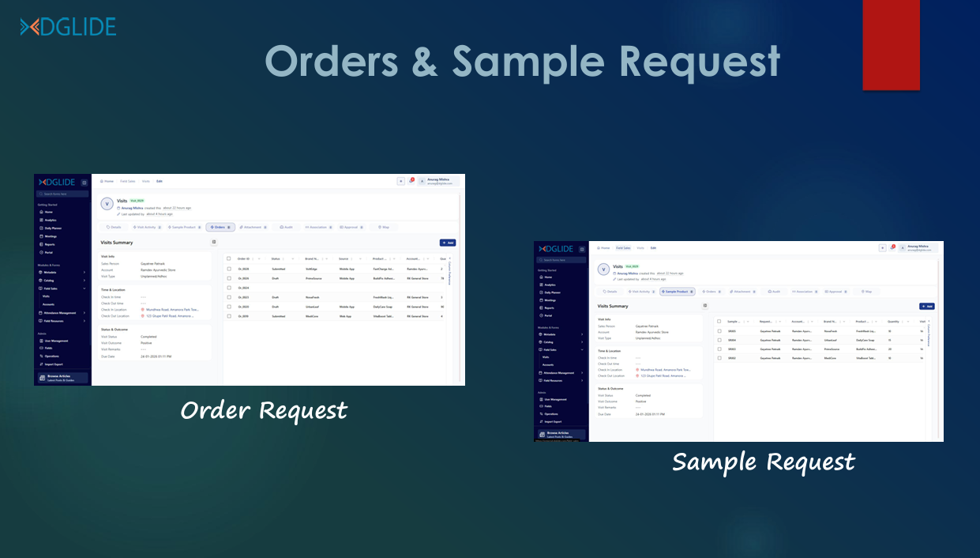The width and height of the screenshot is (980, 558).
Task: Click layout icon beside Visits Summary, Sample Request screenshot
Action: pyautogui.click(x=704, y=306)
